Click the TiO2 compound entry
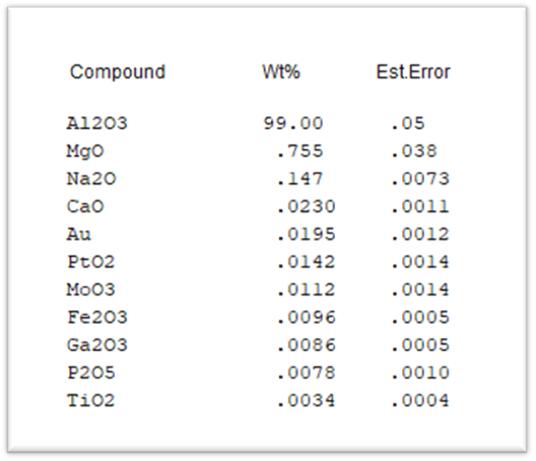 pos(91,400)
